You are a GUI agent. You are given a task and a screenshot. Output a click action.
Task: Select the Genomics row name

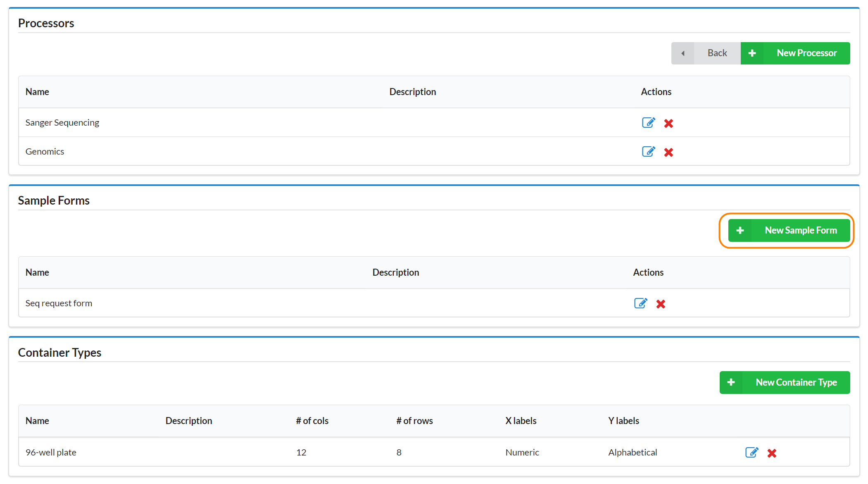[x=45, y=152]
